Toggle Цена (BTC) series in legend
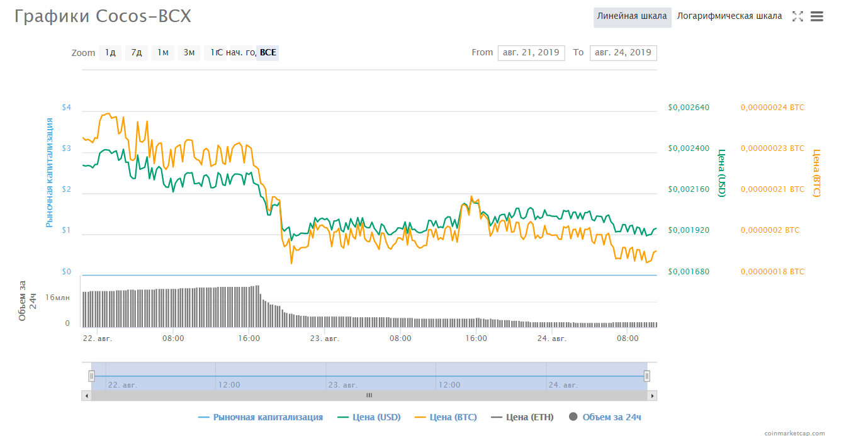 coord(446,417)
